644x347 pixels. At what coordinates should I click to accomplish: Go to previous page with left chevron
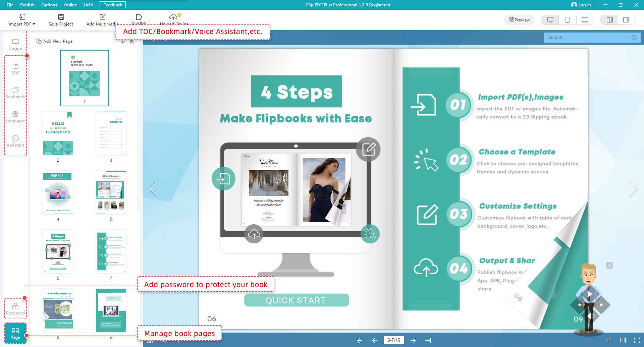[x=154, y=189]
